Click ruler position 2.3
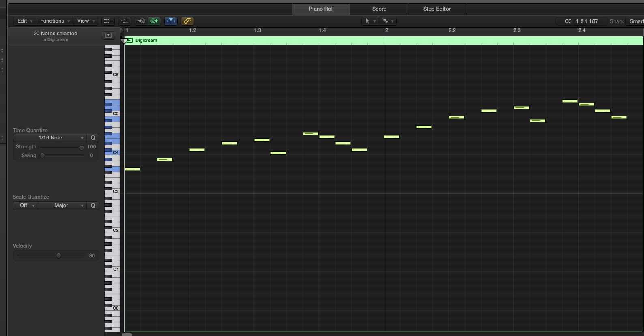This screenshot has width=644, height=336. tap(517, 30)
